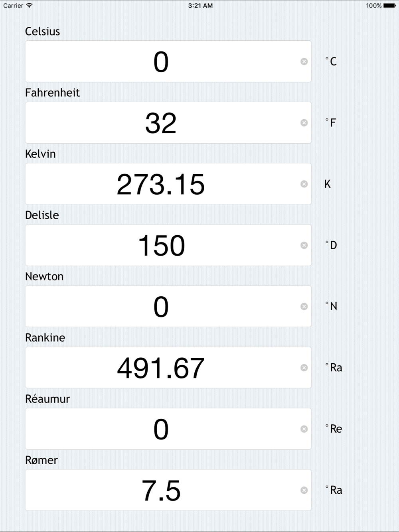This screenshot has height=532, width=399.
Task: Clear the Celsius field with its x icon
Action: (x=304, y=61)
